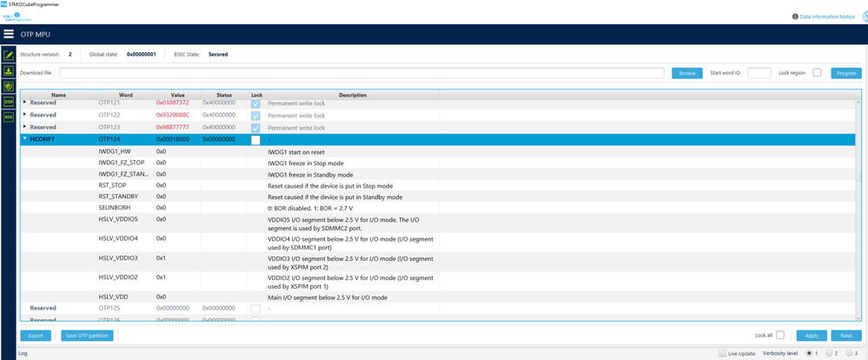Click the Description column header
The image size is (868, 360).
point(353,96)
